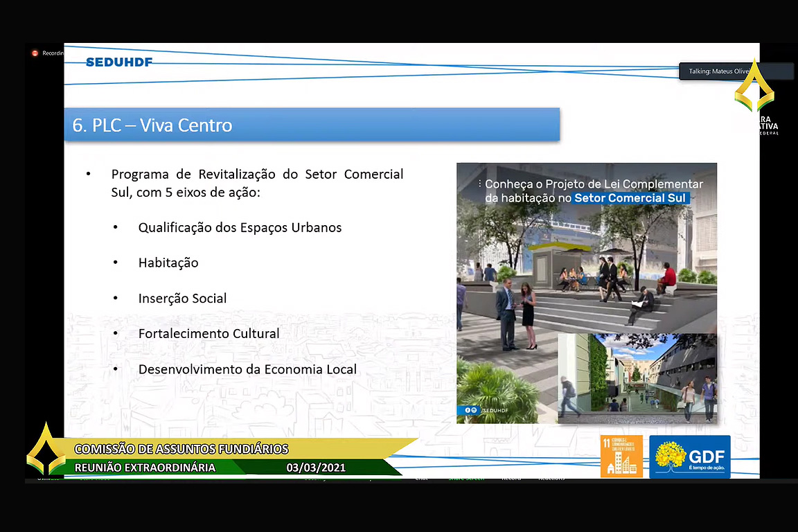Click the three-dot menu on the image caption

479,184
